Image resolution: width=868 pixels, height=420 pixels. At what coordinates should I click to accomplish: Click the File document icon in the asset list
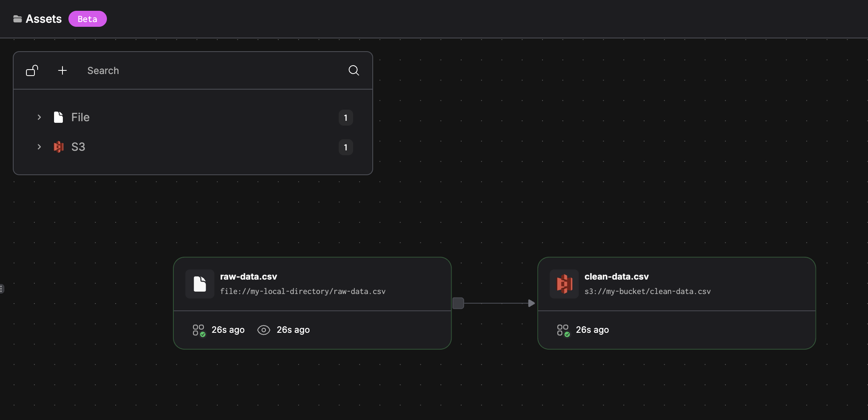tap(58, 117)
